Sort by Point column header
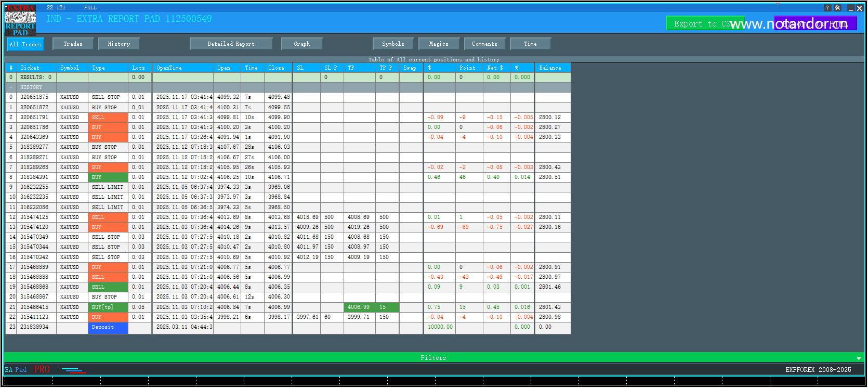The height and width of the screenshot is (388, 868). [469, 68]
